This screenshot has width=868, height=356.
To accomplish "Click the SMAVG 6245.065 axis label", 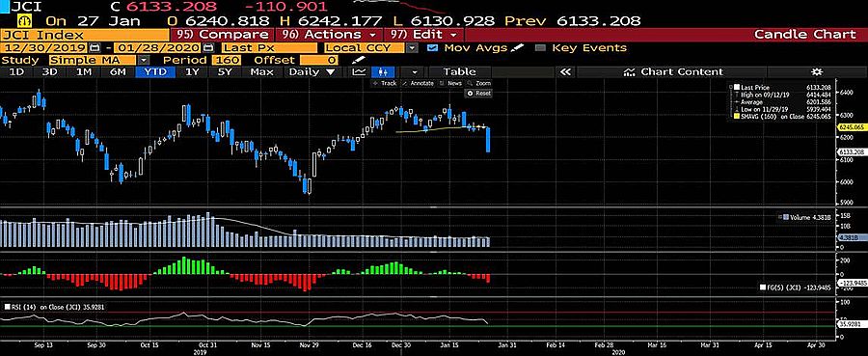I will pyautogui.click(x=853, y=126).
